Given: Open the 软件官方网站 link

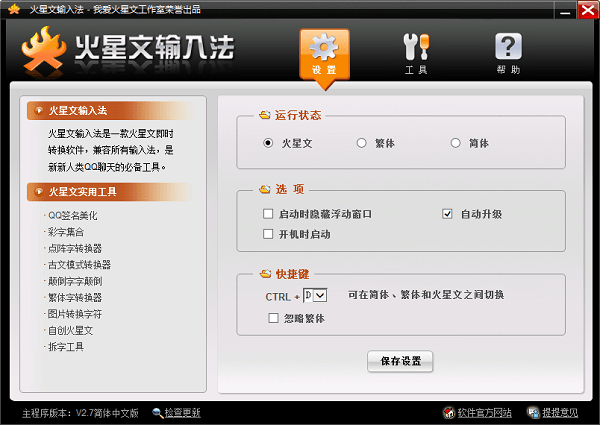Looking at the screenshot, I should click(x=484, y=412).
